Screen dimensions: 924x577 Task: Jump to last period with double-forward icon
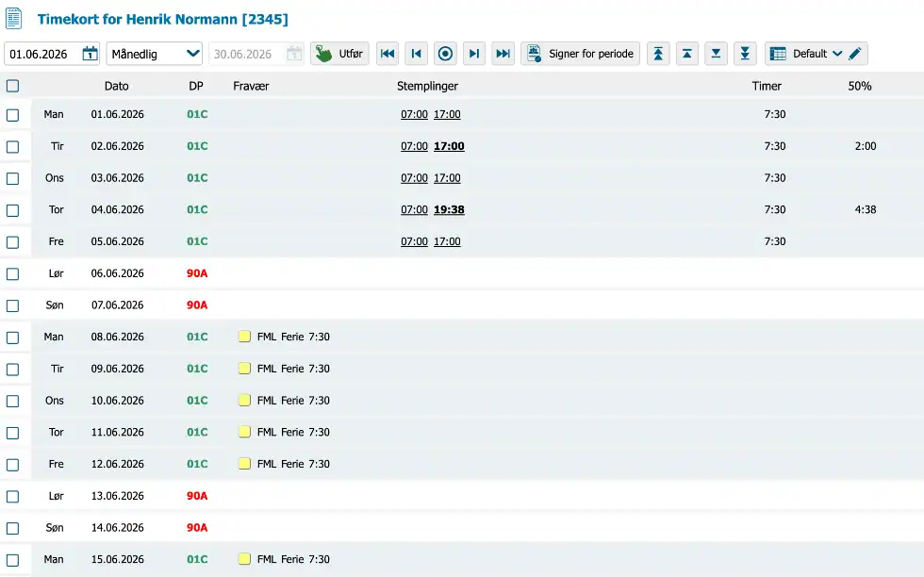point(503,54)
